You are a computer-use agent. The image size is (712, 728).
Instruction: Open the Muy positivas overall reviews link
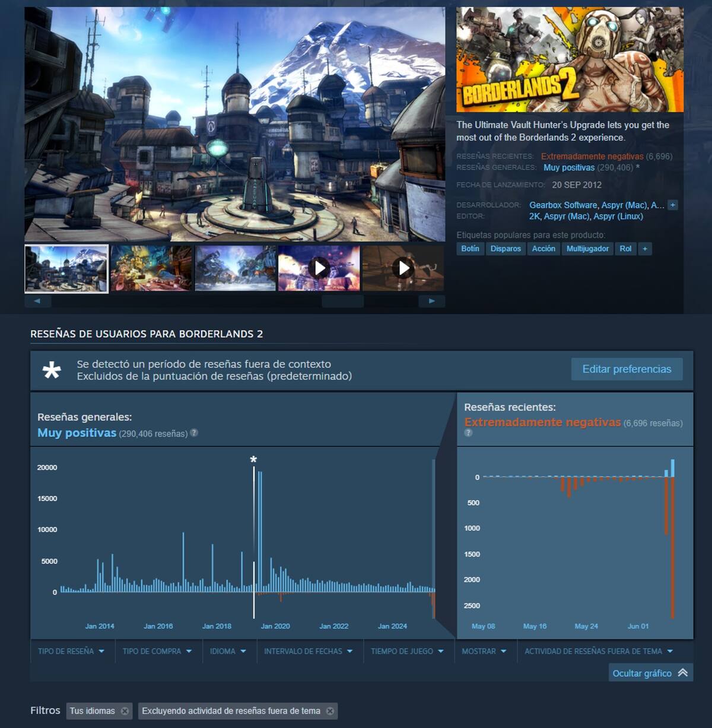pyautogui.click(x=569, y=168)
